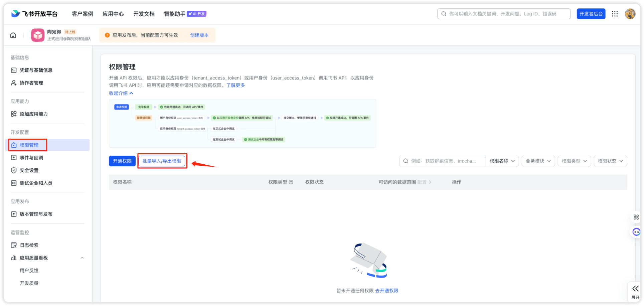
Task: Click the search magnifier icon in top bar
Action: click(444, 14)
